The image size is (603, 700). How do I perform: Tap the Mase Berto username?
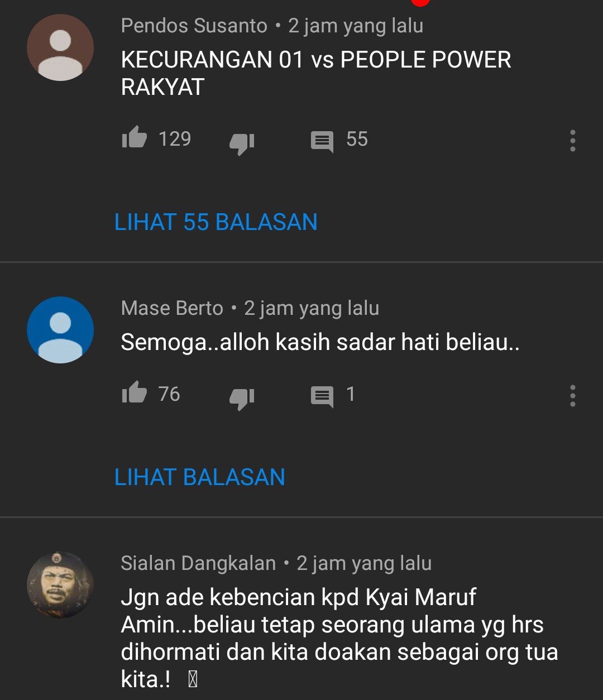(172, 308)
